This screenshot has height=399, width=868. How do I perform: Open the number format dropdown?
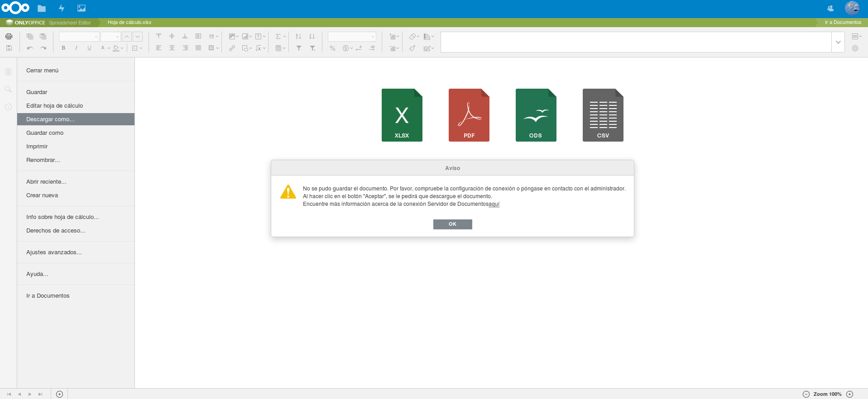tap(352, 37)
